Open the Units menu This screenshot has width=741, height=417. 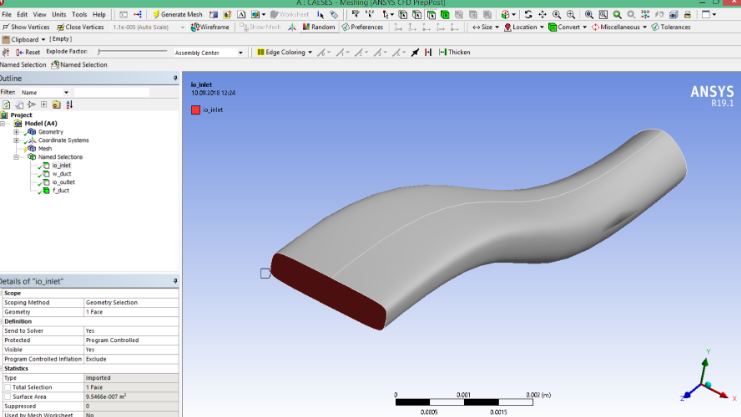point(60,15)
